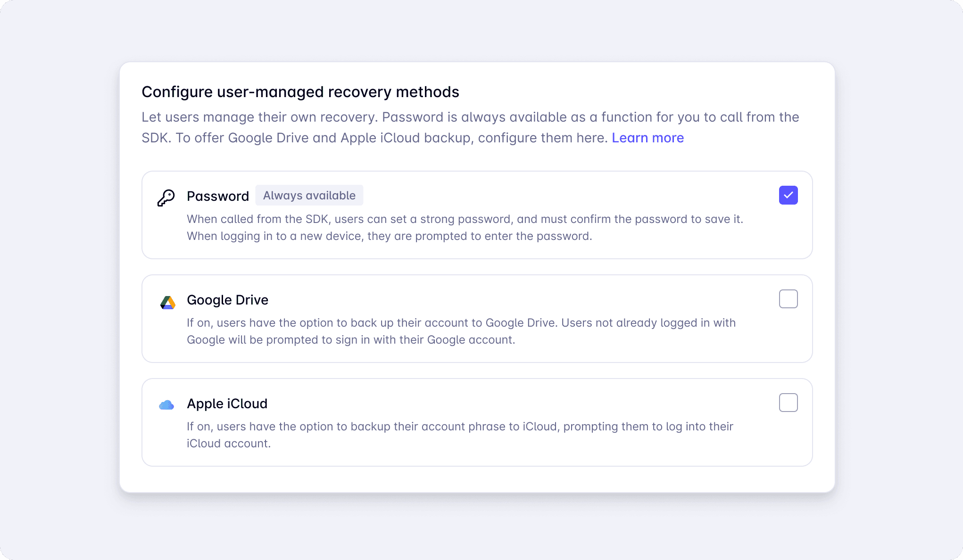Enable the Apple iCloud backup checkbox
This screenshot has width=963, height=560.
pyautogui.click(x=788, y=403)
